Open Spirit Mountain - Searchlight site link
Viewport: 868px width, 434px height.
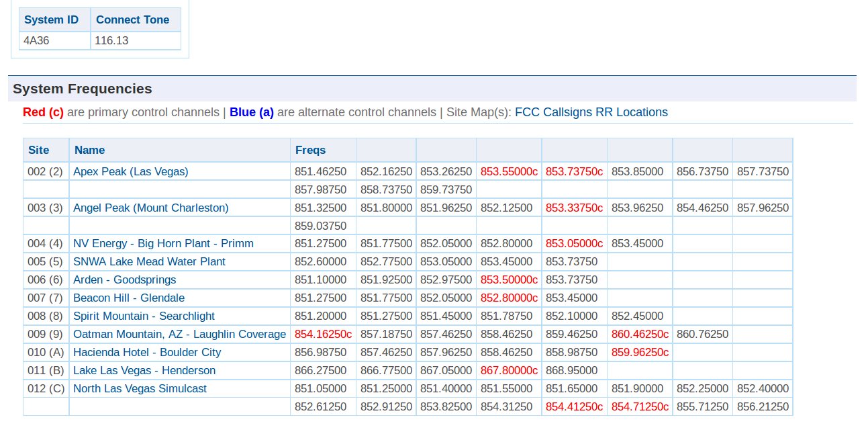[144, 316]
